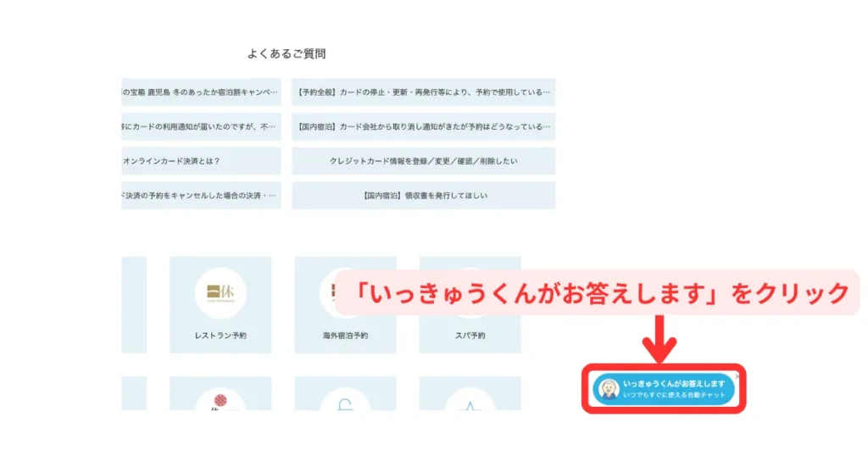
Task: Click the red emblem icon below レストラン予約
Action: point(220,402)
